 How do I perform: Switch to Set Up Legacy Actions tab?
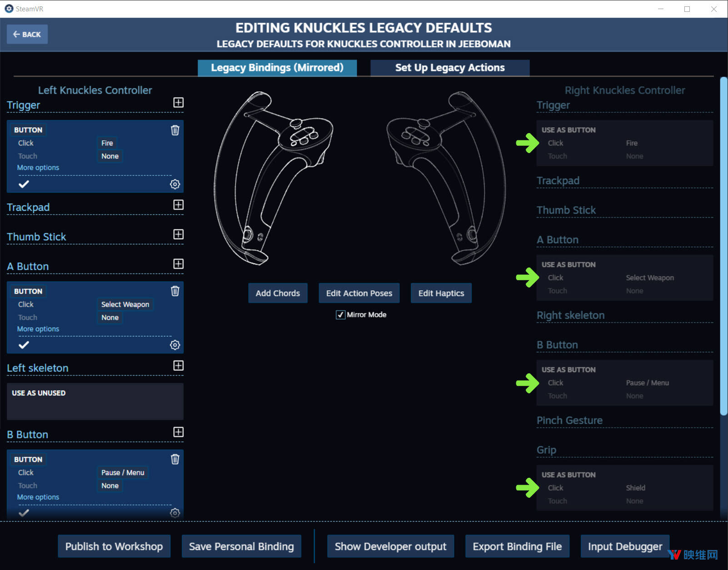(450, 68)
